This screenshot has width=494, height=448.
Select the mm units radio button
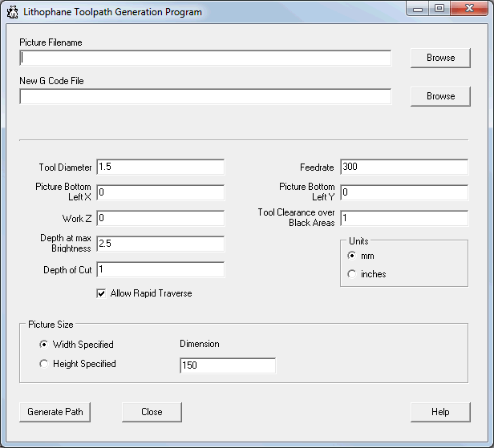point(351,256)
